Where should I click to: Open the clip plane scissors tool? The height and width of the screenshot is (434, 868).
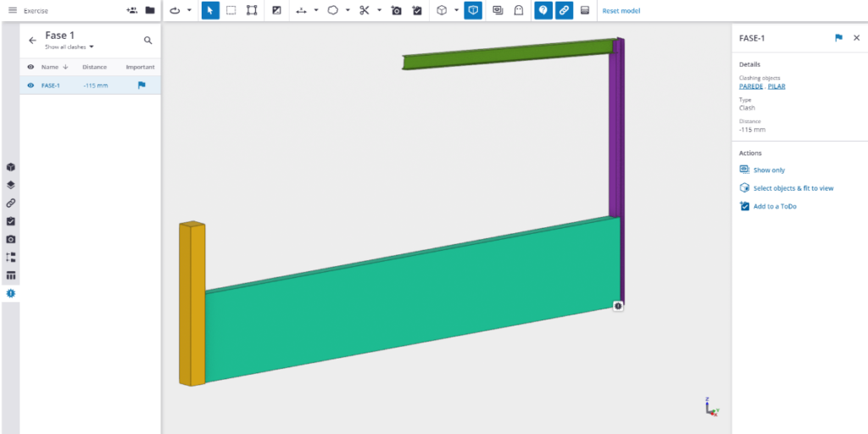(x=364, y=10)
